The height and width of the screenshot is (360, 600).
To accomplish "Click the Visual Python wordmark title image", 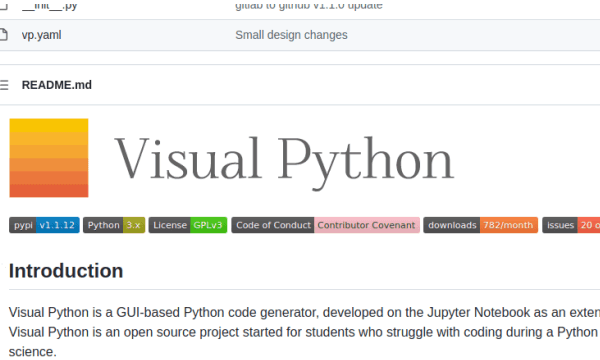I will (x=284, y=162).
